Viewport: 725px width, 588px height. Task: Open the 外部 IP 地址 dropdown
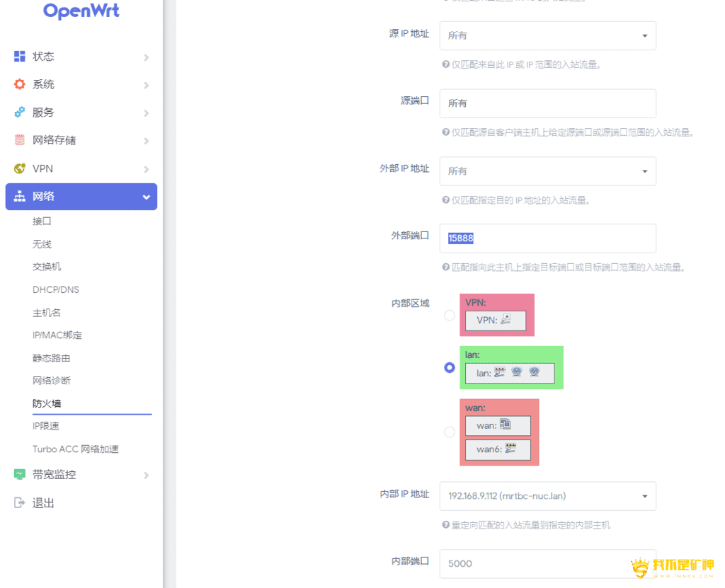point(547,171)
